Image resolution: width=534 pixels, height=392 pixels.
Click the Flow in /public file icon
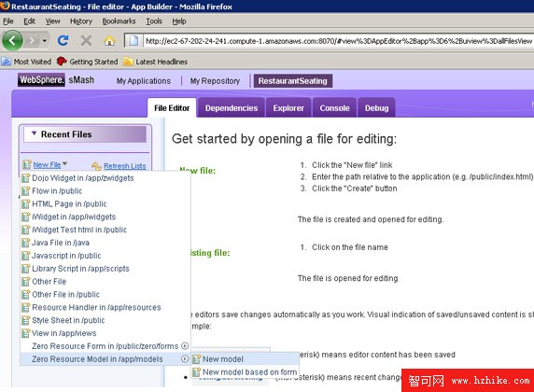[x=25, y=190]
